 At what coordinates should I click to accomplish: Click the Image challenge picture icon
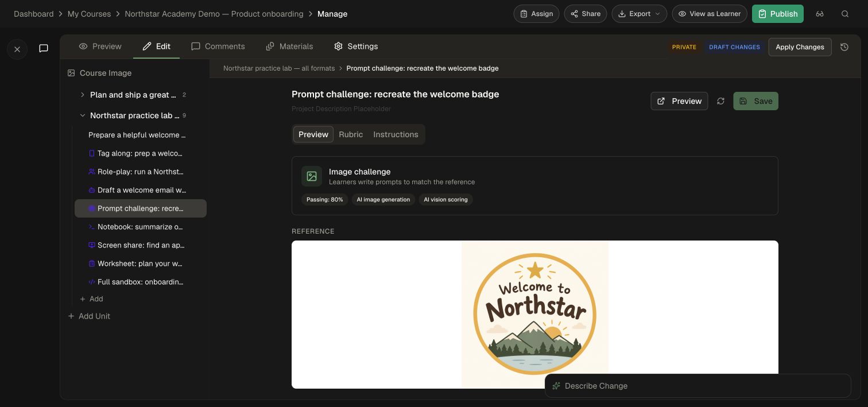(312, 176)
